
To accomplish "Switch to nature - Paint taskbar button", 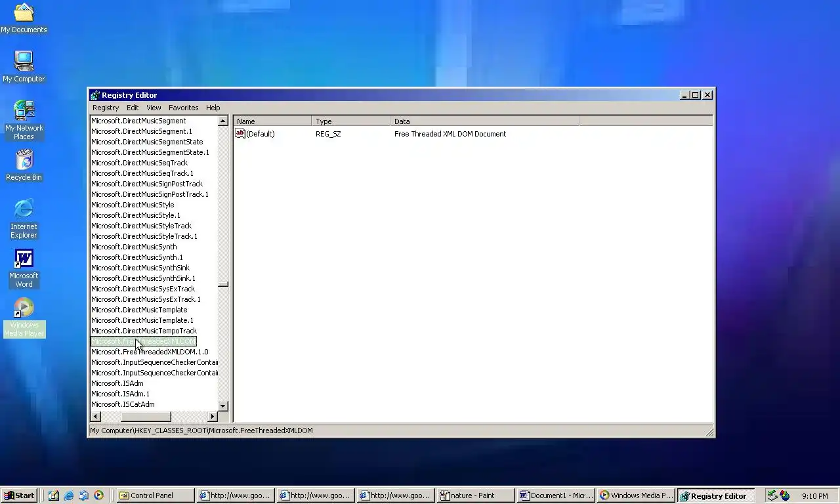I will (x=476, y=495).
